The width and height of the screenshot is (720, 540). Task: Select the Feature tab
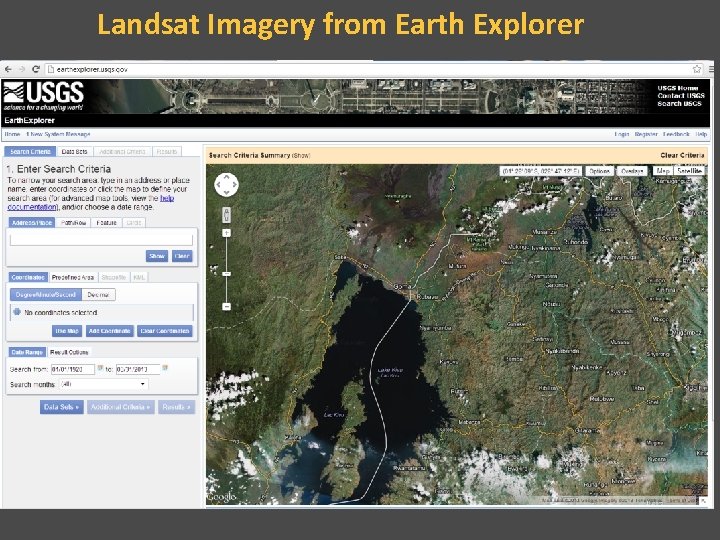pyautogui.click(x=107, y=223)
